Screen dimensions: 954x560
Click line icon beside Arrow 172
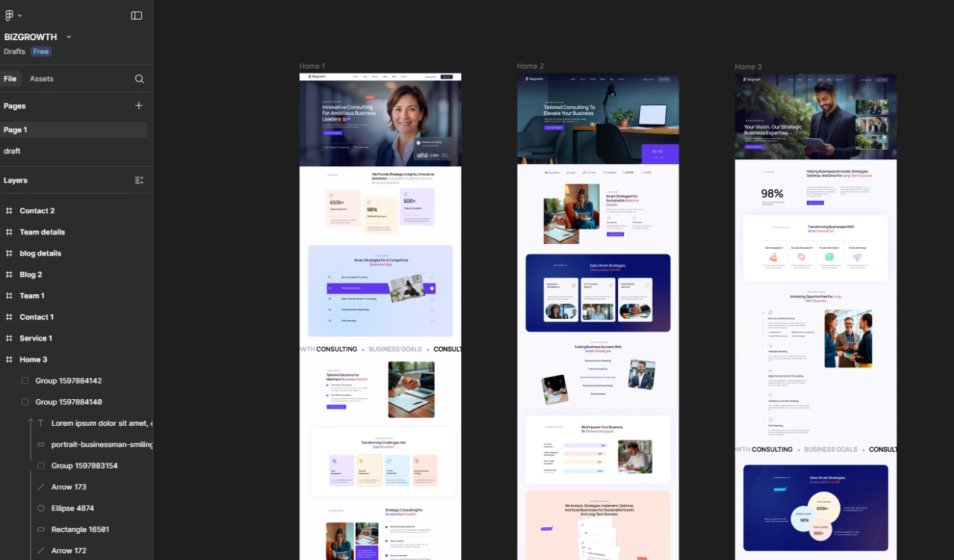[x=41, y=550]
